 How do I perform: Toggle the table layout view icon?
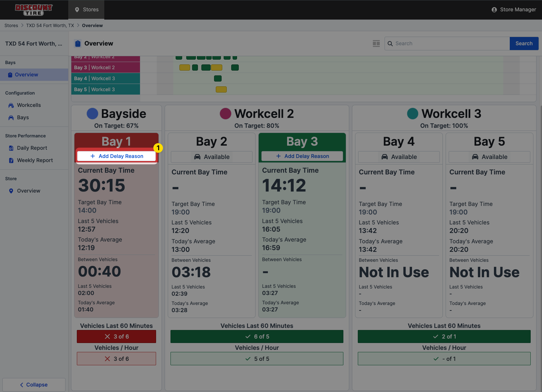[x=376, y=44]
